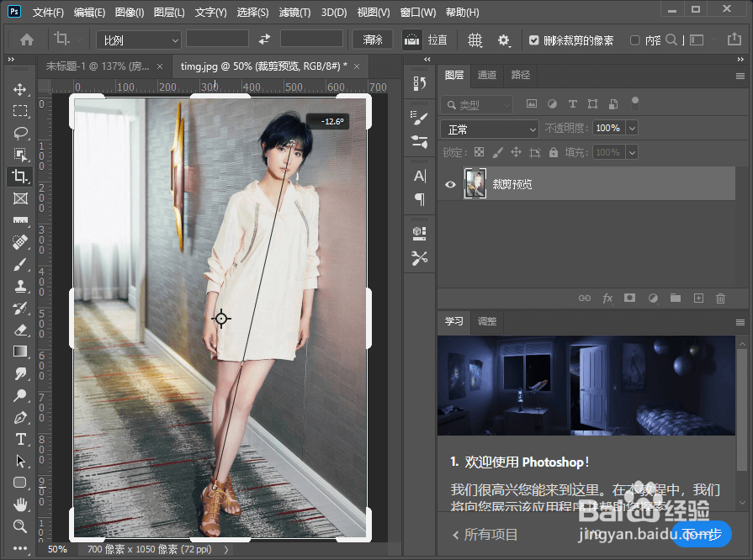Screen dimensions: 753x560
Task: Open the blend mode dropdown (正常)
Action: tap(490, 129)
